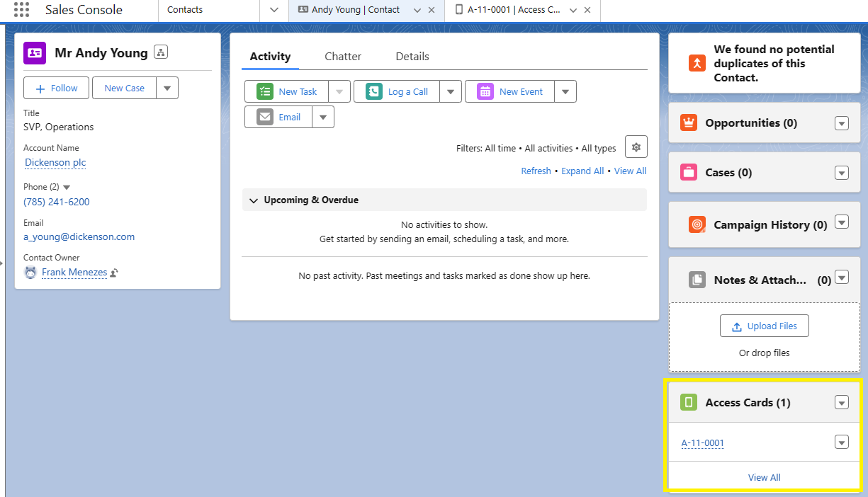Open Frank Menezes owner profile link

74,272
